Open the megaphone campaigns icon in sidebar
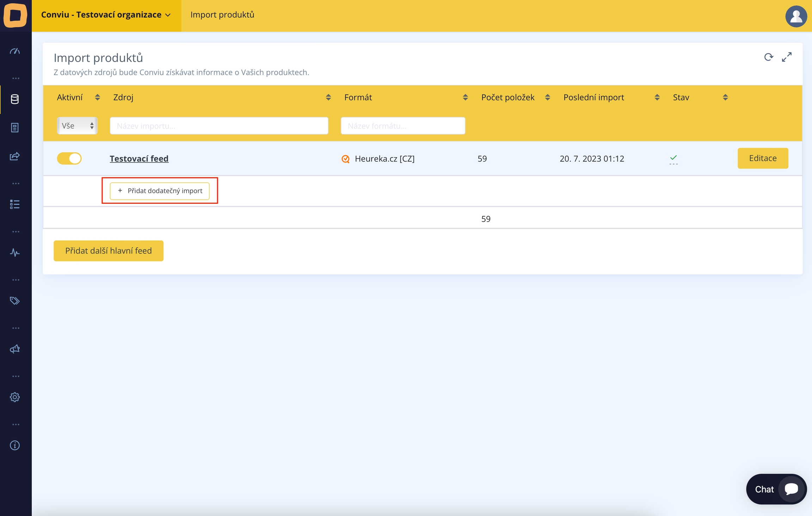This screenshot has height=516, width=812. [15, 349]
